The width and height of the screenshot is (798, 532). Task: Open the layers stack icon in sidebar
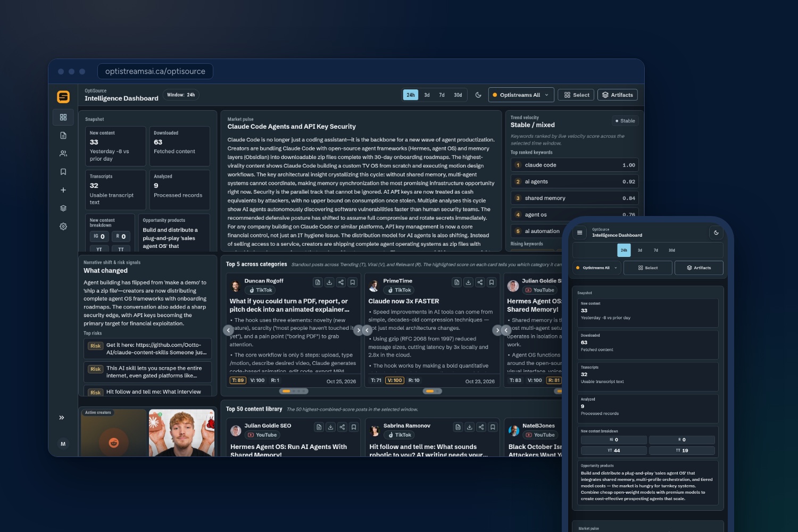(x=63, y=208)
